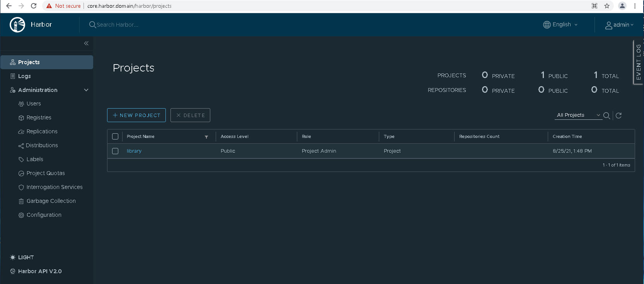Click the NEW PROJECT button

pyautogui.click(x=136, y=115)
